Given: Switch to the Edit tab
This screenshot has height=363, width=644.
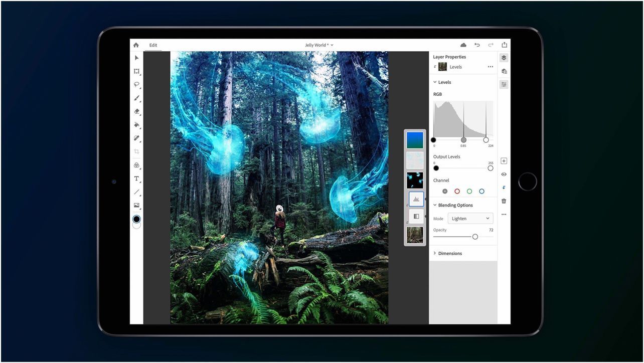Looking at the screenshot, I should 153,45.
